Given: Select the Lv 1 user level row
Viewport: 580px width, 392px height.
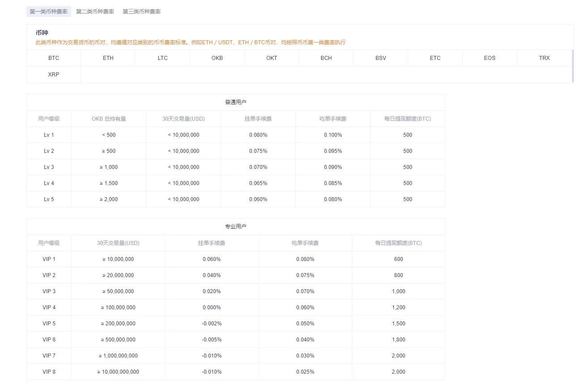Looking at the screenshot, I should tap(49, 135).
